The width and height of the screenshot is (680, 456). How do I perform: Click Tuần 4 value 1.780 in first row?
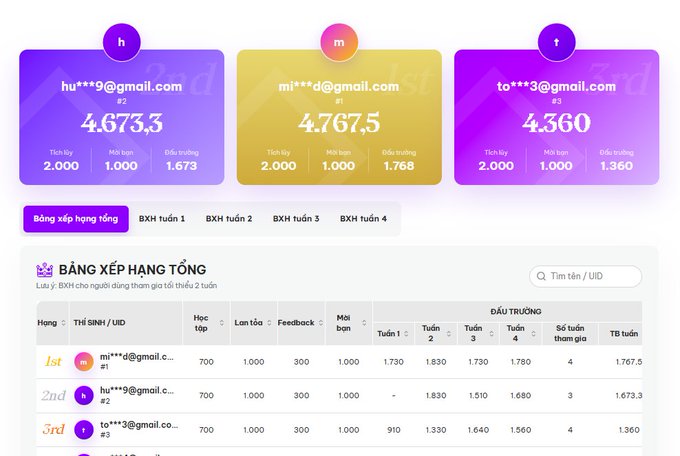pos(521,362)
